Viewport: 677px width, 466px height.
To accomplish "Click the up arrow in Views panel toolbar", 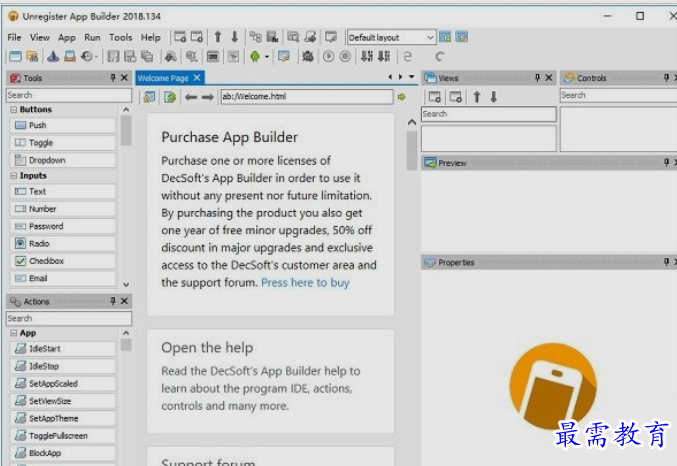I will coord(477,97).
